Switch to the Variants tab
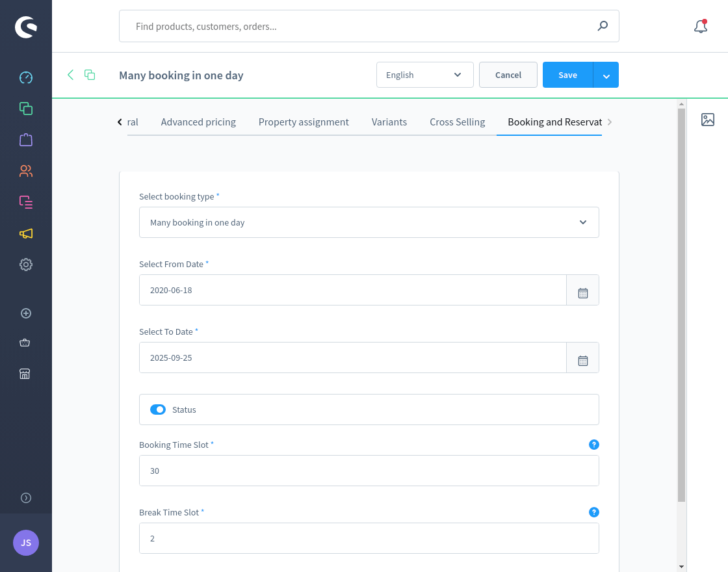728x572 pixels. [389, 122]
